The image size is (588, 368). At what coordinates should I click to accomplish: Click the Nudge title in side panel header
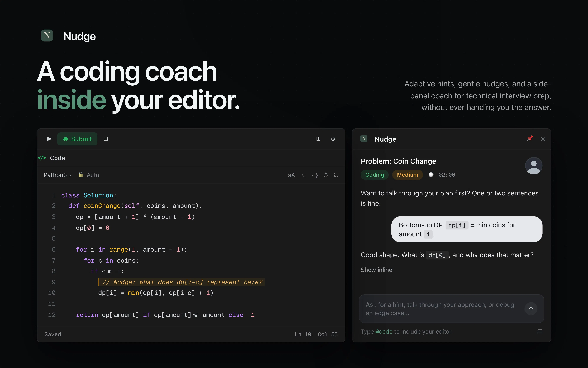click(x=385, y=139)
